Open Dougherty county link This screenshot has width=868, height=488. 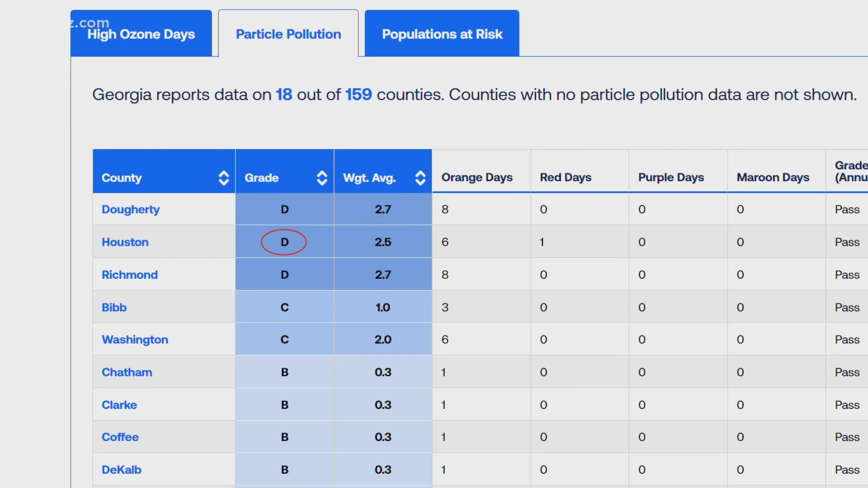[131, 210]
